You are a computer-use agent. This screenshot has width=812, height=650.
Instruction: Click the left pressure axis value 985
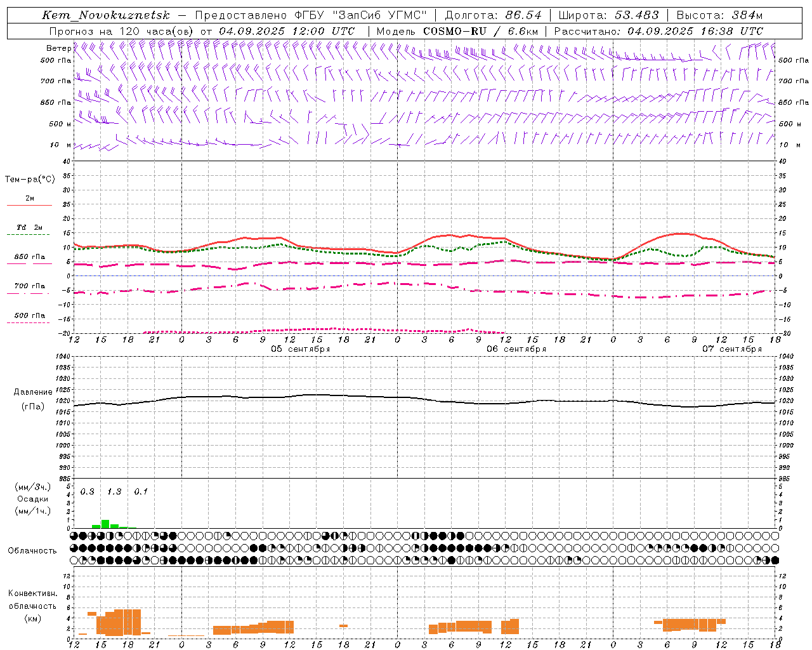[65, 479]
